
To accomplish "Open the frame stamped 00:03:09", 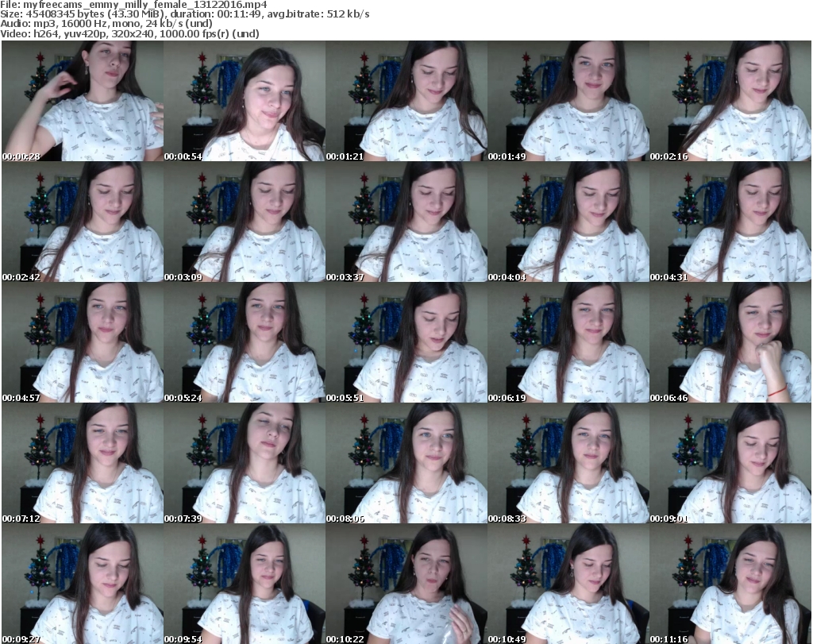I will pos(245,222).
